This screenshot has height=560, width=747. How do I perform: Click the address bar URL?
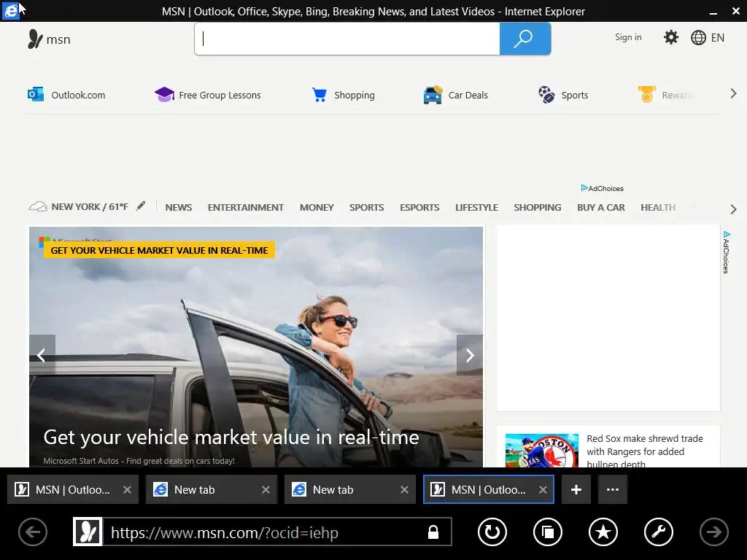(x=225, y=532)
